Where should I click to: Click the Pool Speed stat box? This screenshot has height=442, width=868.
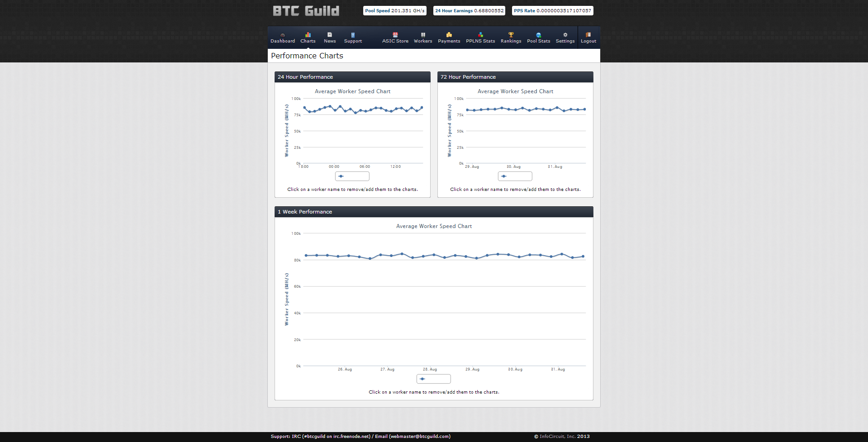click(395, 11)
